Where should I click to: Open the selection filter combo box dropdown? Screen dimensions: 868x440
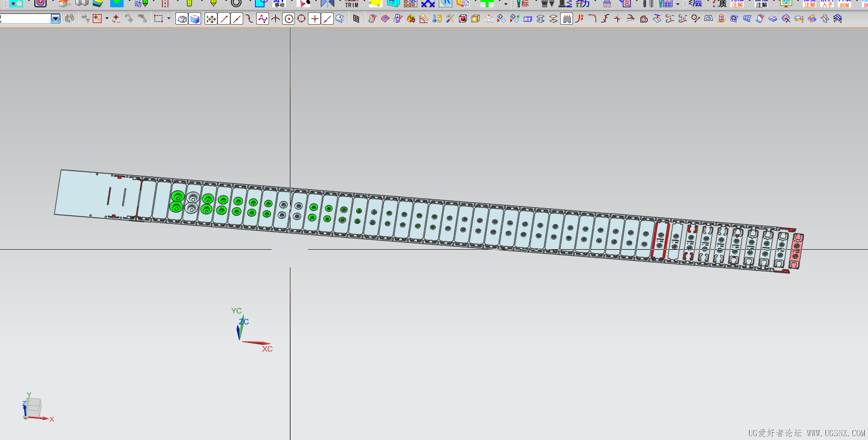coord(56,19)
